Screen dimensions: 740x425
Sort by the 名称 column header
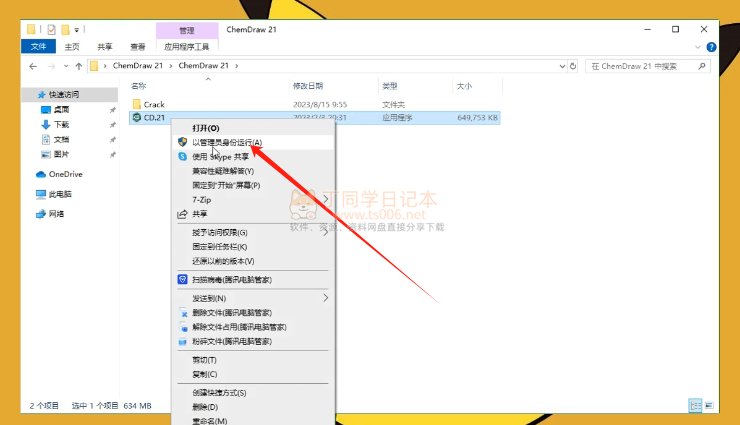point(138,86)
